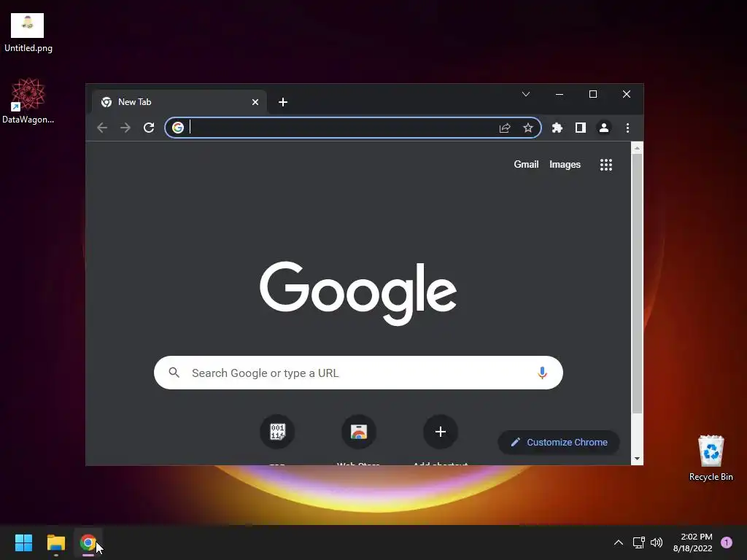Select the Recycle Bin icon
The height and width of the screenshot is (560, 747).
pyautogui.click(x=711, y=458)
